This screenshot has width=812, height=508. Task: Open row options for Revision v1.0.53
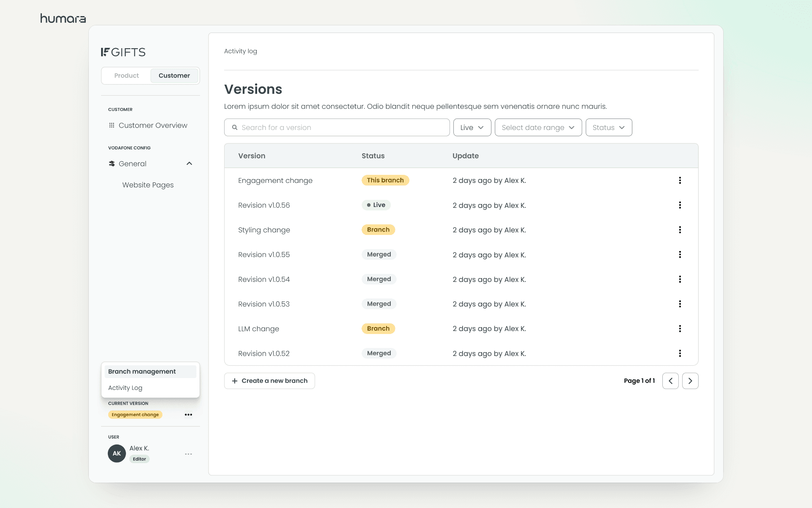tap(680, 304)
